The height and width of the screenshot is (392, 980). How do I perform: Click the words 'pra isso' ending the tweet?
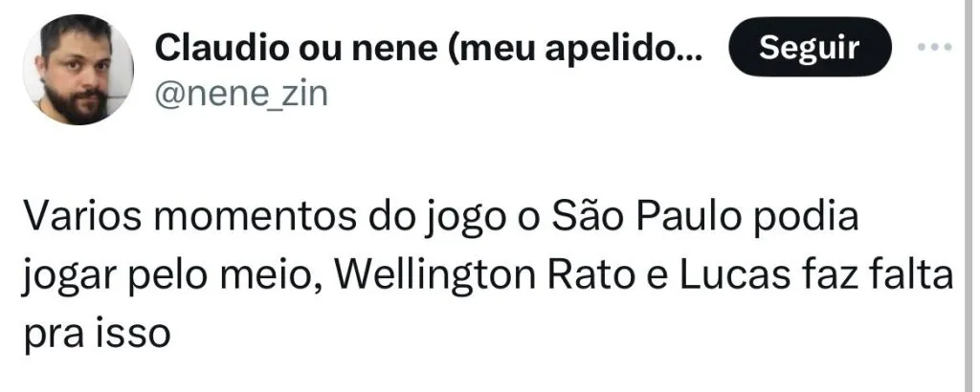97,336
